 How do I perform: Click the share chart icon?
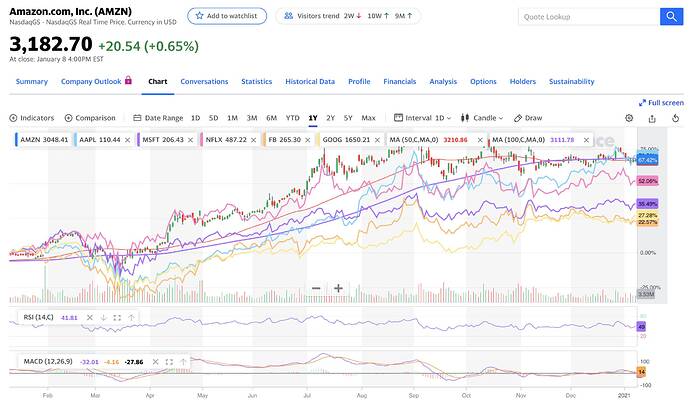pos(652,118)
